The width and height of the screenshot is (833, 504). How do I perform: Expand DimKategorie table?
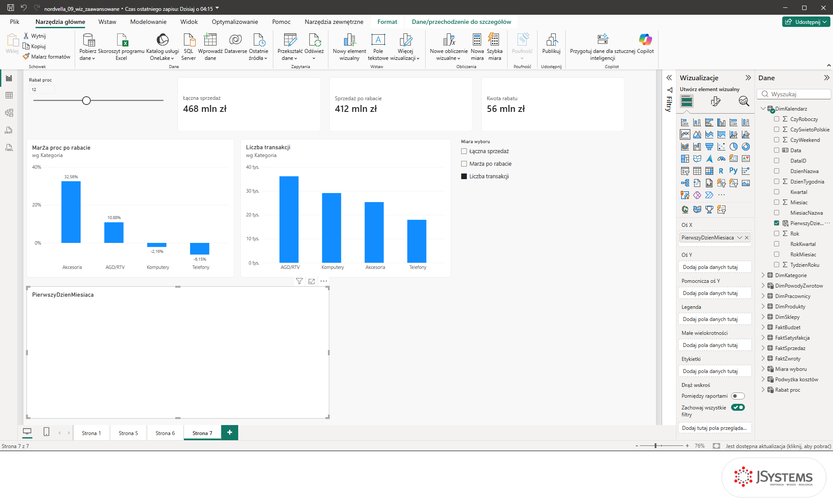763,275
